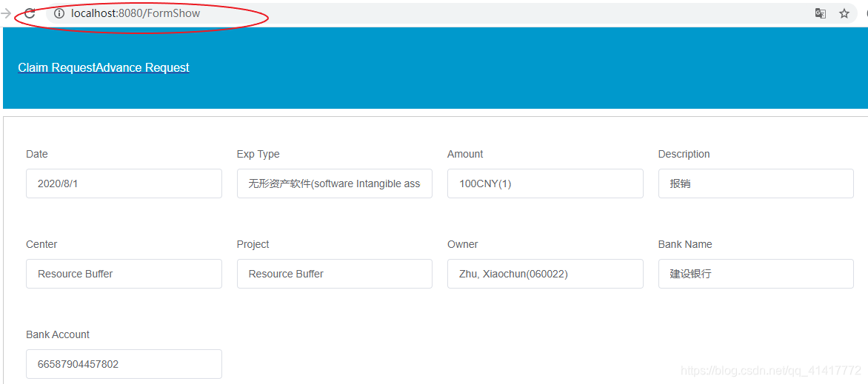The height and width of the screenshot is (384, 868).
Task: Select the Owner field Zhu, Xiaochun(060022)
Action: (x=545, y=274)
